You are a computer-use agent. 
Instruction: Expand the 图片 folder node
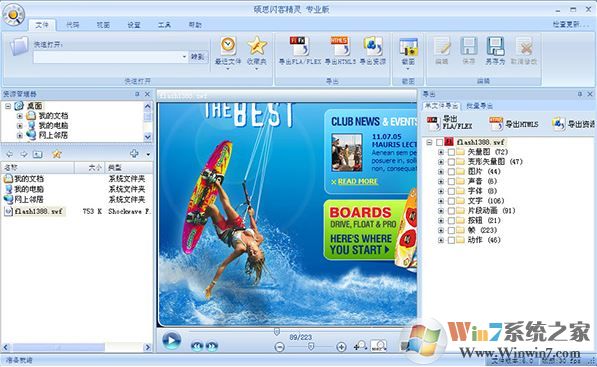click(441, 172)
